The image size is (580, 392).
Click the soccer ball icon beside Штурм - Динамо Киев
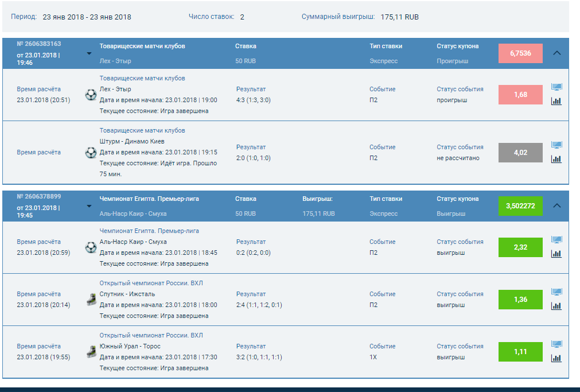(x=91, y=153)
